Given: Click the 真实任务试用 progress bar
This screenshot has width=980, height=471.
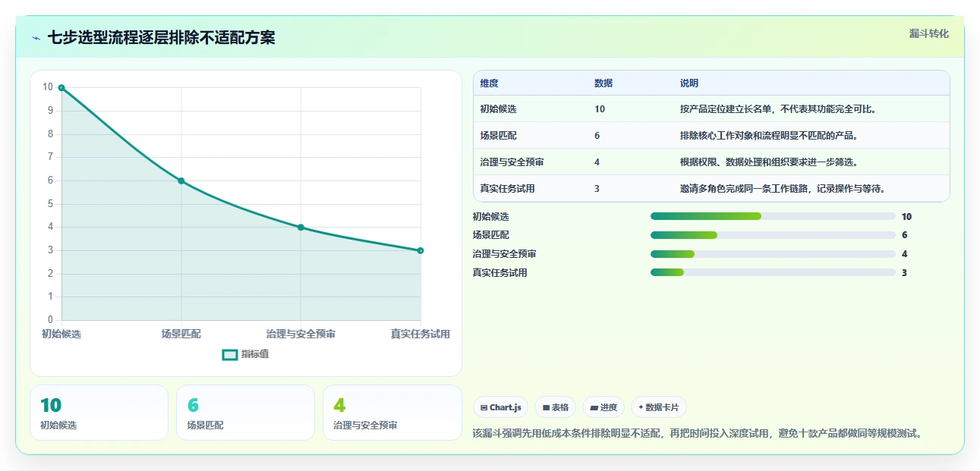Looking at the screenshot, I should point(773,273).
